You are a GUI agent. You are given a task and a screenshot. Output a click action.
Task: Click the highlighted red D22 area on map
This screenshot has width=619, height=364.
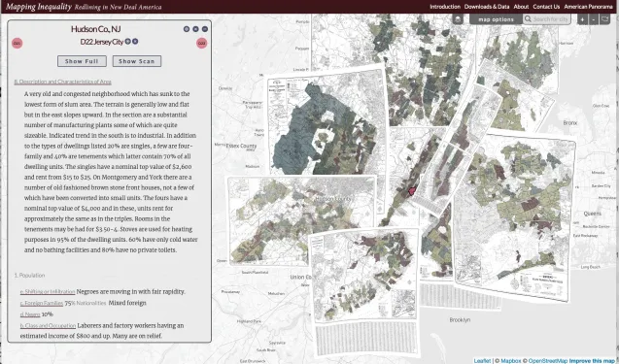[412, 191]
